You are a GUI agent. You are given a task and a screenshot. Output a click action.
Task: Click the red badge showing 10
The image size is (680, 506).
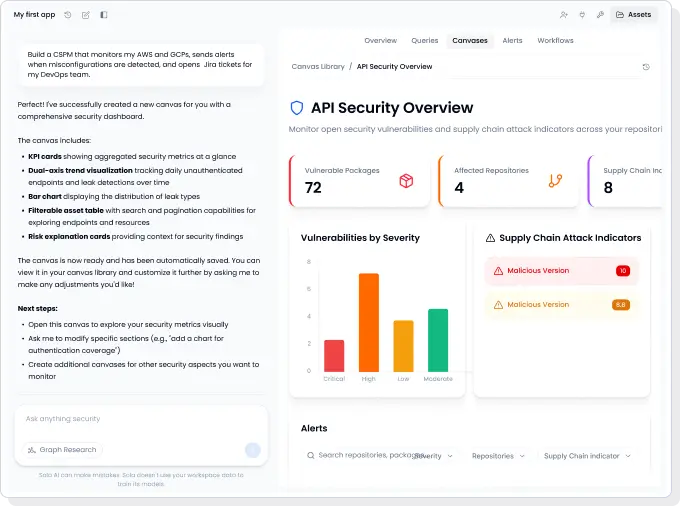pos(623,271)
